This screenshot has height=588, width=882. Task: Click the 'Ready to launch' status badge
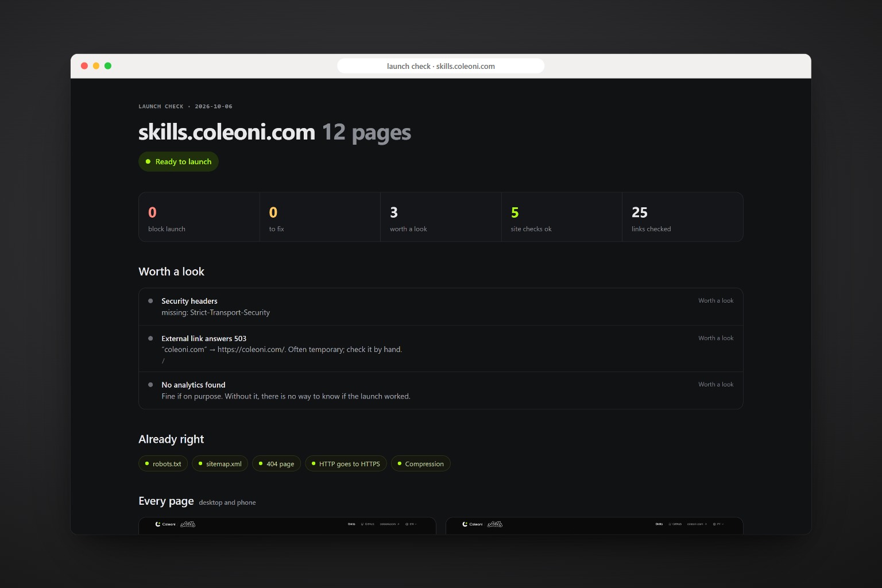coord(179,161)
